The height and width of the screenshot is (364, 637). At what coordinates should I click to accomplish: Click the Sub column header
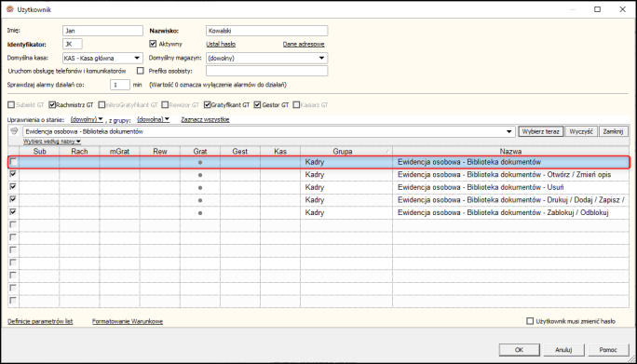[39, 151]
